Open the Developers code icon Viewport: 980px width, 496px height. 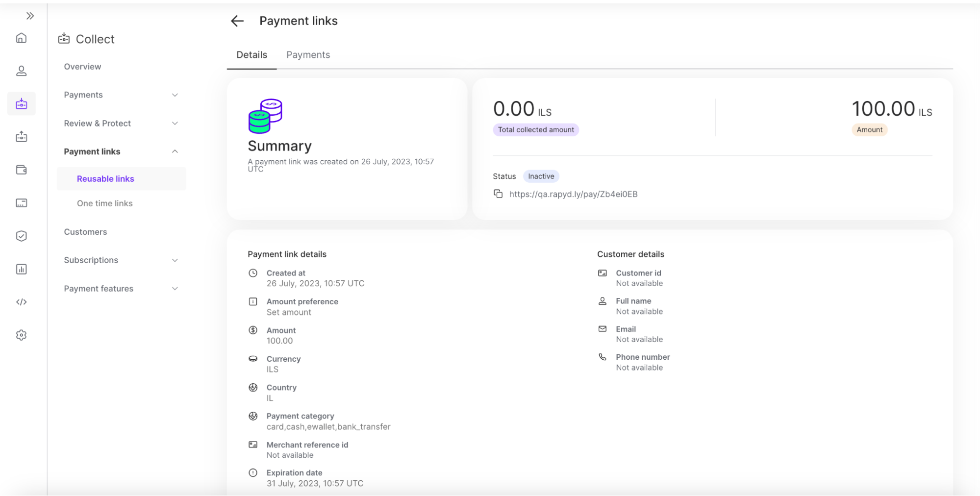coord(22,301)
